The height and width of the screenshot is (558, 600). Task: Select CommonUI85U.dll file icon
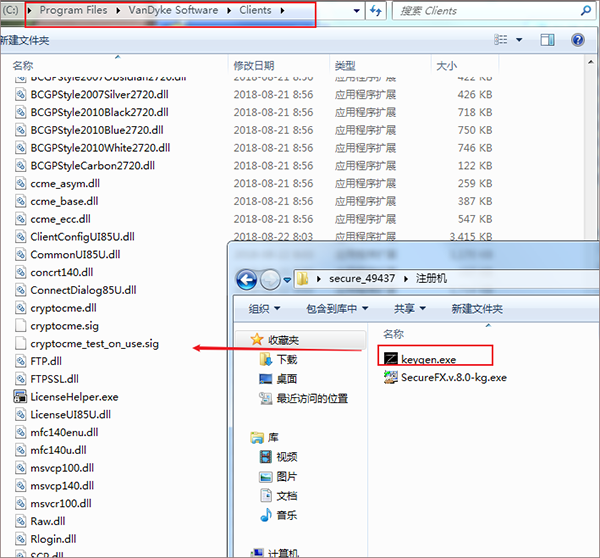point(20,255)
